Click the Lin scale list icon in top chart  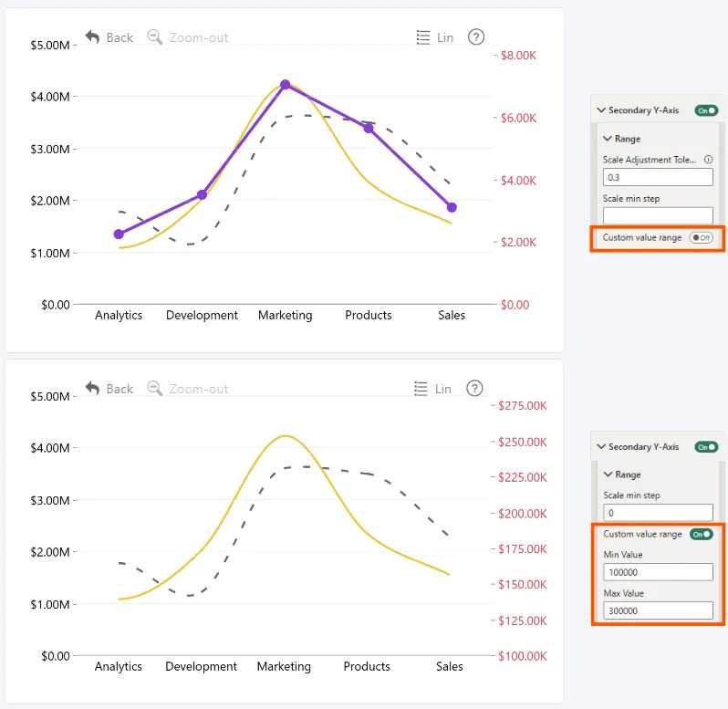pos(423,37)
